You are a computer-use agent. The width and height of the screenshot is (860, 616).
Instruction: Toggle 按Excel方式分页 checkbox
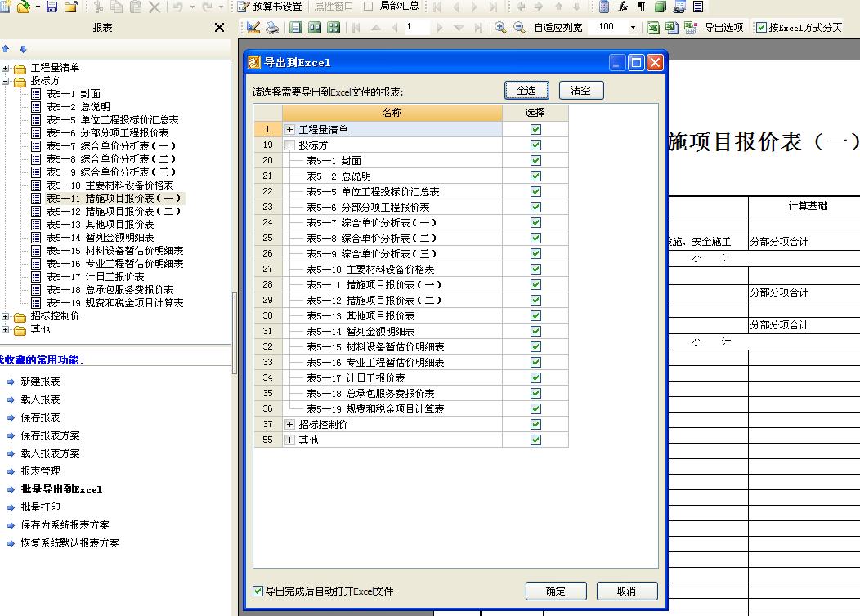point(761,28)
